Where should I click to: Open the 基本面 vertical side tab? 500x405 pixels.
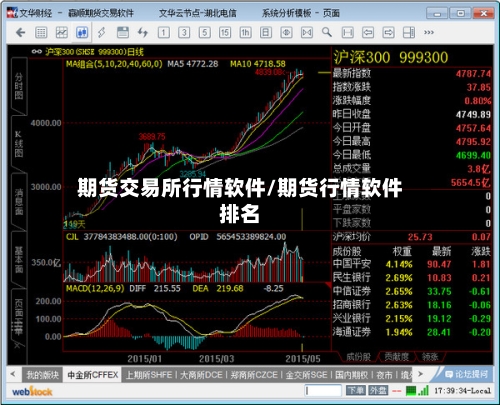tap(19, 259)
